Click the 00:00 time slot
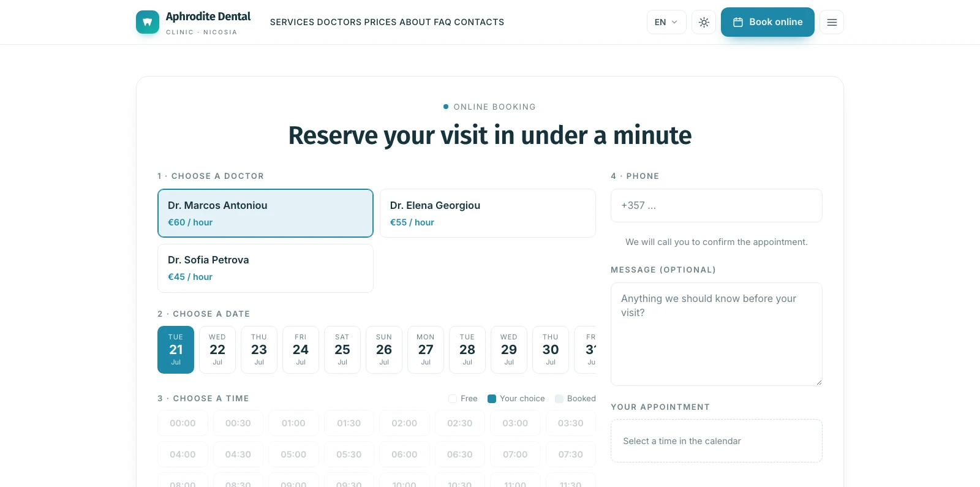 tap(183, 423)
